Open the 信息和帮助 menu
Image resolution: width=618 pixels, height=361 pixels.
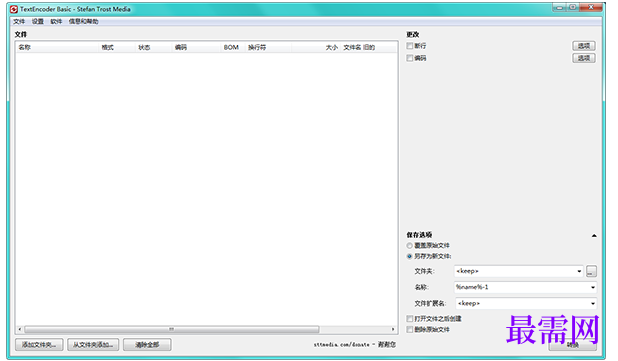tap(84, 21)
